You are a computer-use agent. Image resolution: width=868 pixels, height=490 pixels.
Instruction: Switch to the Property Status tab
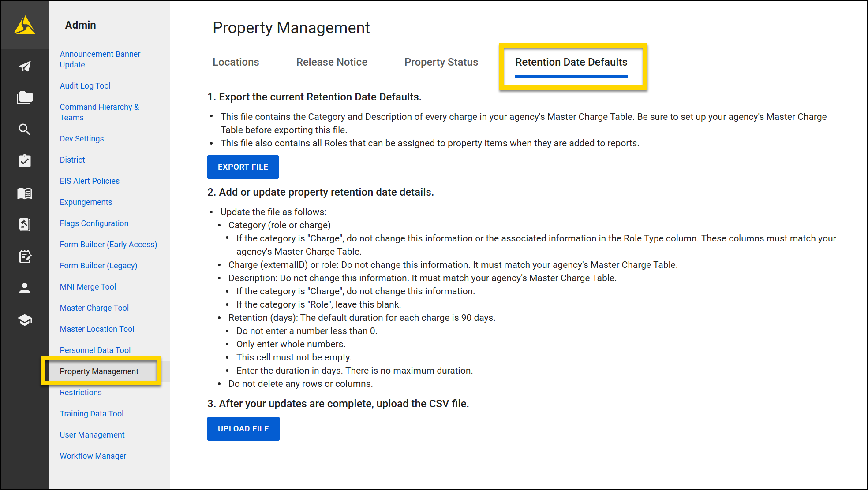(x=441, y=62)
